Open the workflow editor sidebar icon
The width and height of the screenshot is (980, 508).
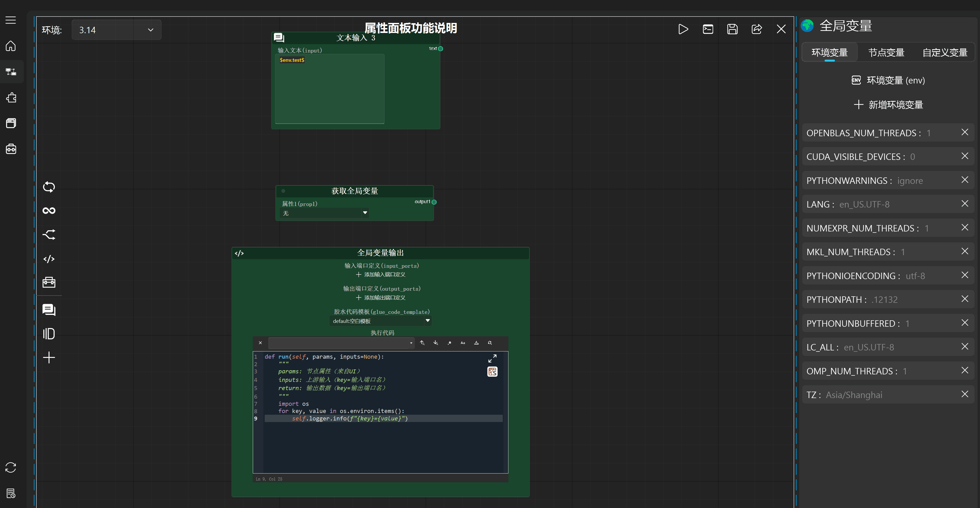[x=11, y=72]
